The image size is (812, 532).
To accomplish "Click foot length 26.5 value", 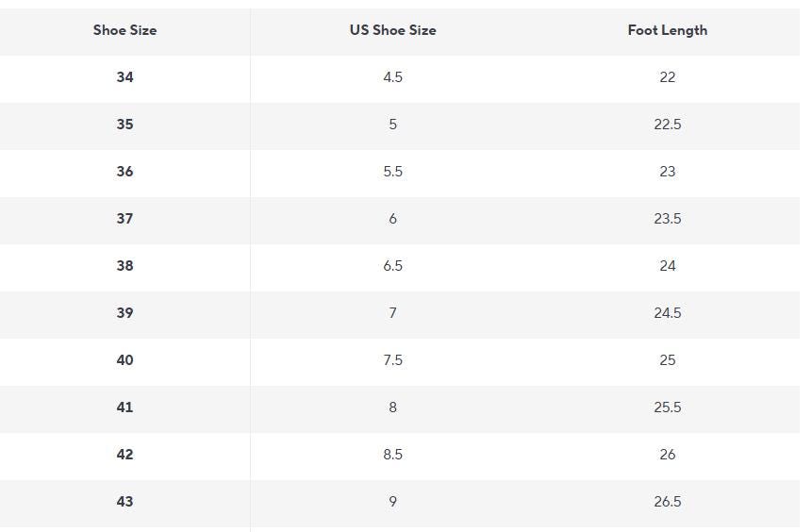I will tap(667, 502).
